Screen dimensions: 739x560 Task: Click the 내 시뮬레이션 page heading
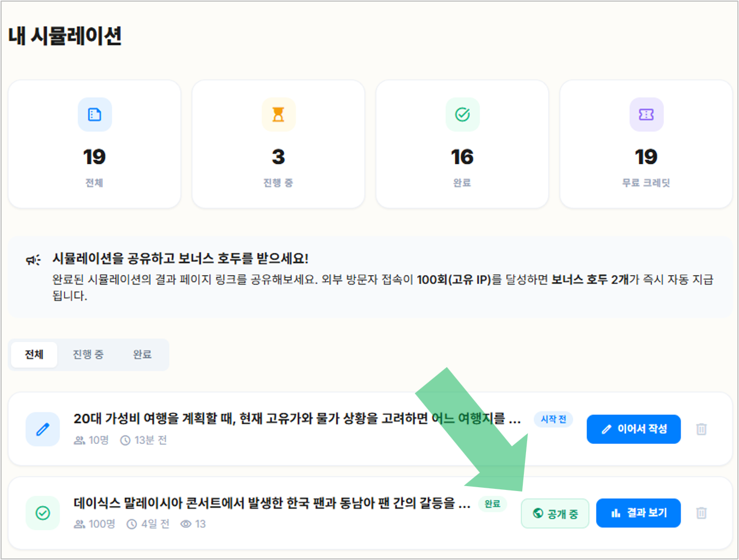pos(65,36)
